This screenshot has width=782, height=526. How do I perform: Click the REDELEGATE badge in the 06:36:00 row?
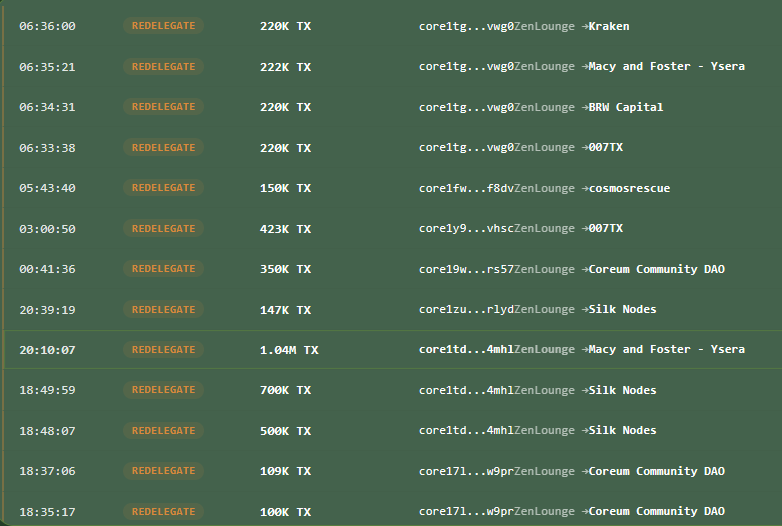point(164,26)
